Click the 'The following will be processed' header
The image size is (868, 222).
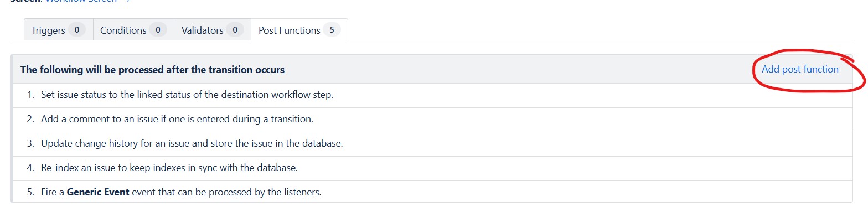[152, 70]
